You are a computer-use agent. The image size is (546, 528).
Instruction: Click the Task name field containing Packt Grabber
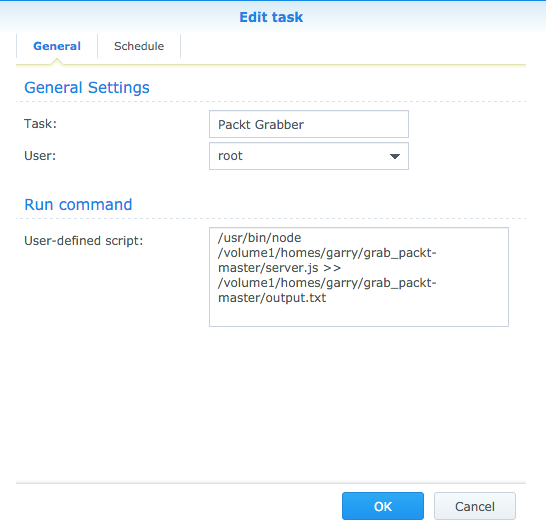pos(309,124)
